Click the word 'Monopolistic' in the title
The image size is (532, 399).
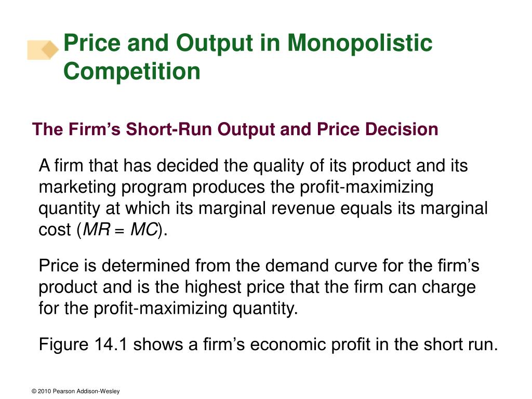click(x=360, y=43)
